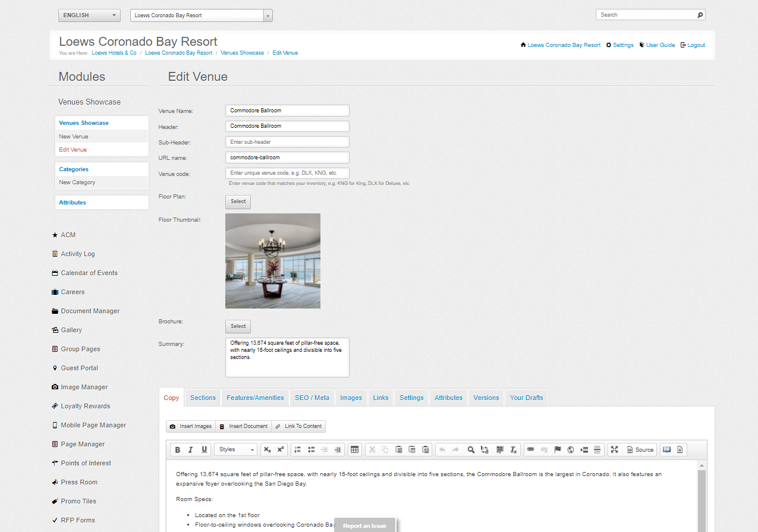Open the Press Room module
Viewport: 758px width, 532px height.
pos(79,482)
